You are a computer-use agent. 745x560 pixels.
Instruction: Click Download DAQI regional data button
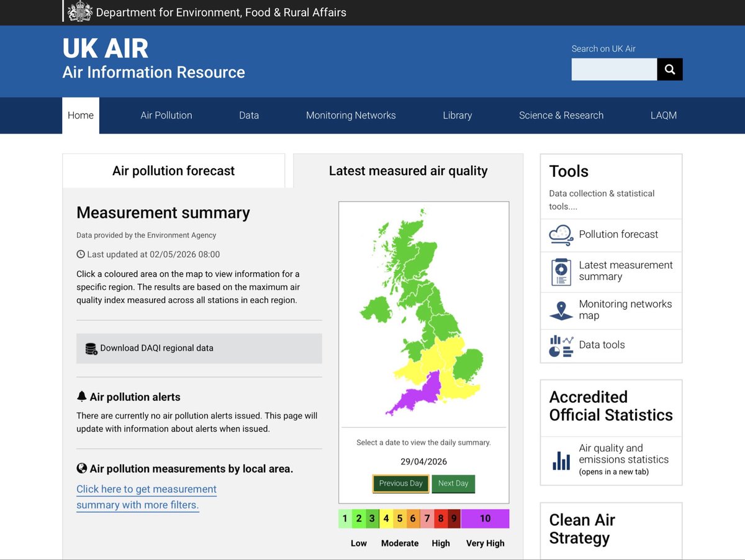click(199, 348)
